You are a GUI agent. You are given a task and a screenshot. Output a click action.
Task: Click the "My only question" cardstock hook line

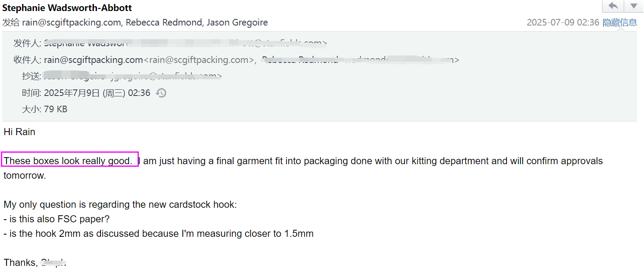120,204
